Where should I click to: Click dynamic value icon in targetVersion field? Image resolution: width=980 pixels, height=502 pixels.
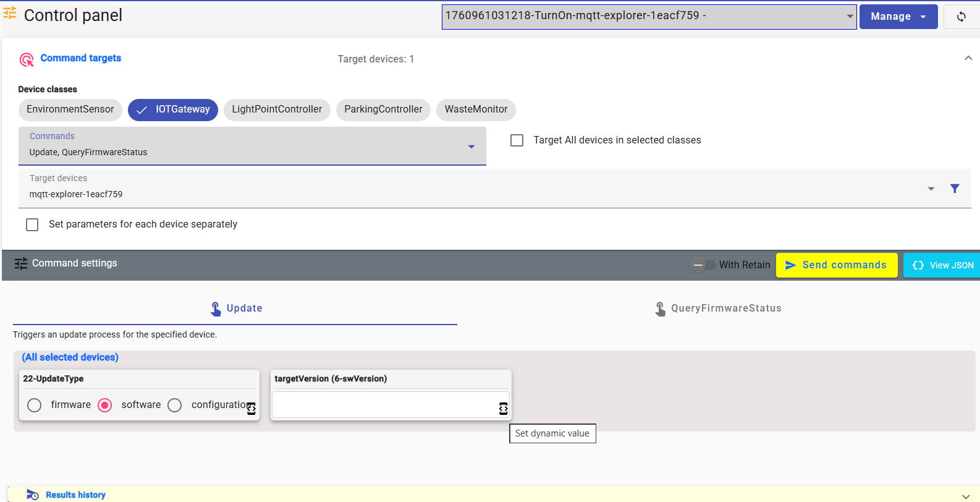point(503,409)
